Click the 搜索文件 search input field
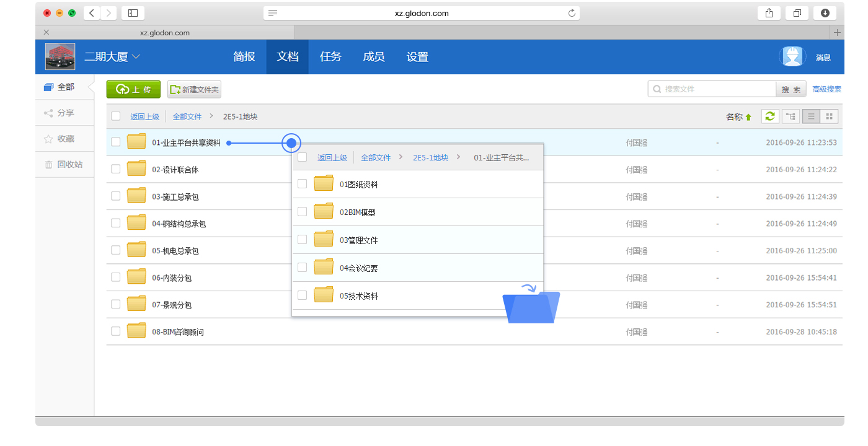The width and height of the screenshot is (868, 446). coord(713,89)
